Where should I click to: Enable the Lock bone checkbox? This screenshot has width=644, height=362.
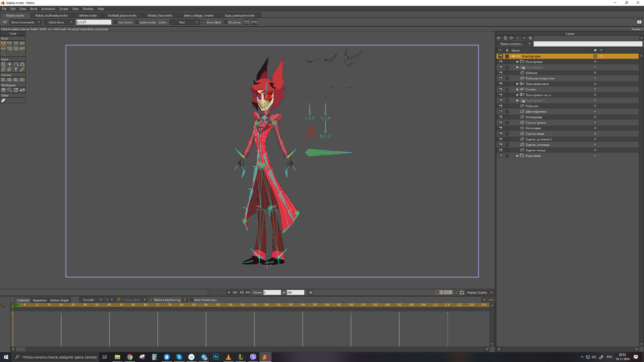tap(115, 23)
